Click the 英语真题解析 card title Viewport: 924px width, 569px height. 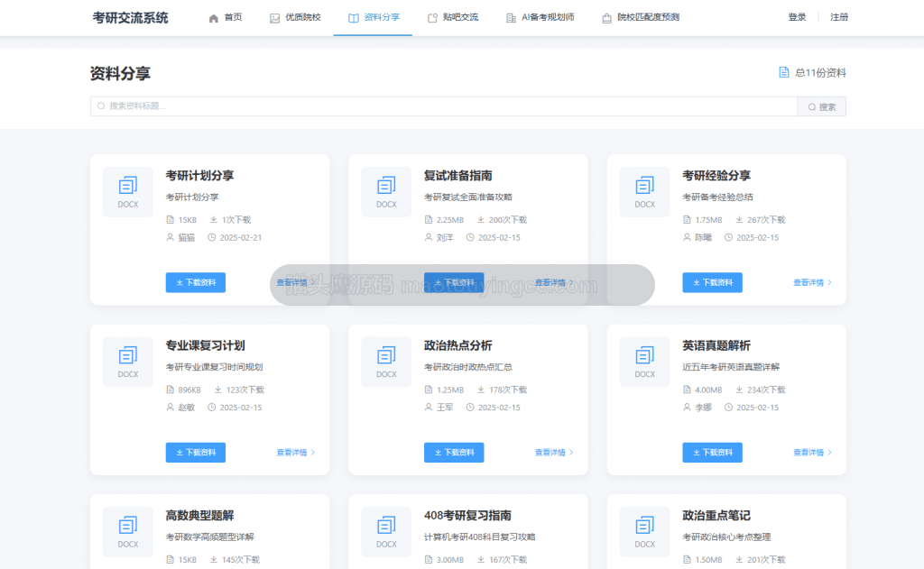click(716, 345)
